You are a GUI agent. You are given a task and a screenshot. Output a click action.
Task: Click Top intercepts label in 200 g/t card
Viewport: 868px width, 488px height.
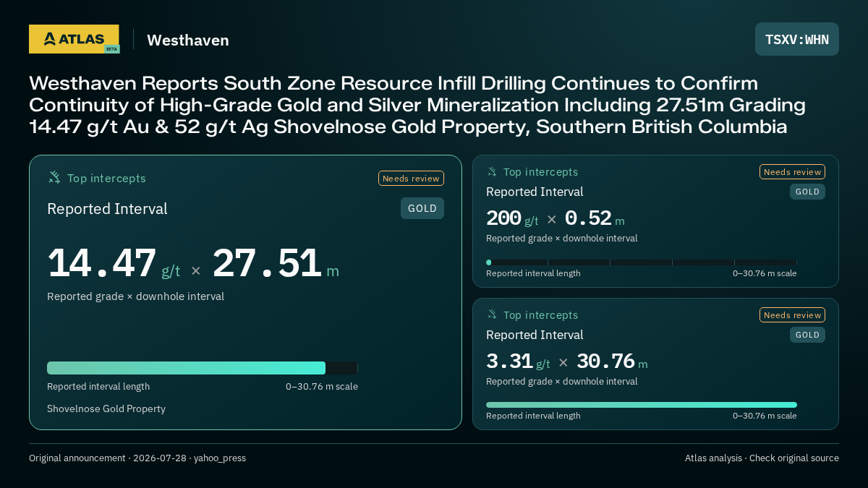(x=540, y=172)
